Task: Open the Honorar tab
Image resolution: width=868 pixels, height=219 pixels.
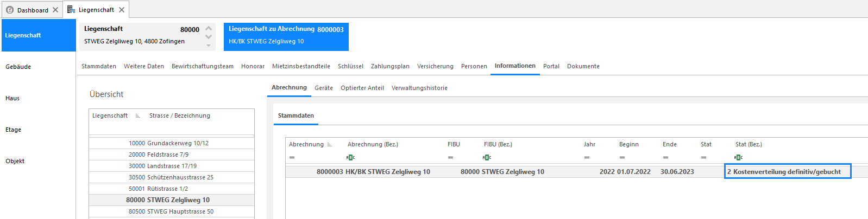Action: point(253,66)
